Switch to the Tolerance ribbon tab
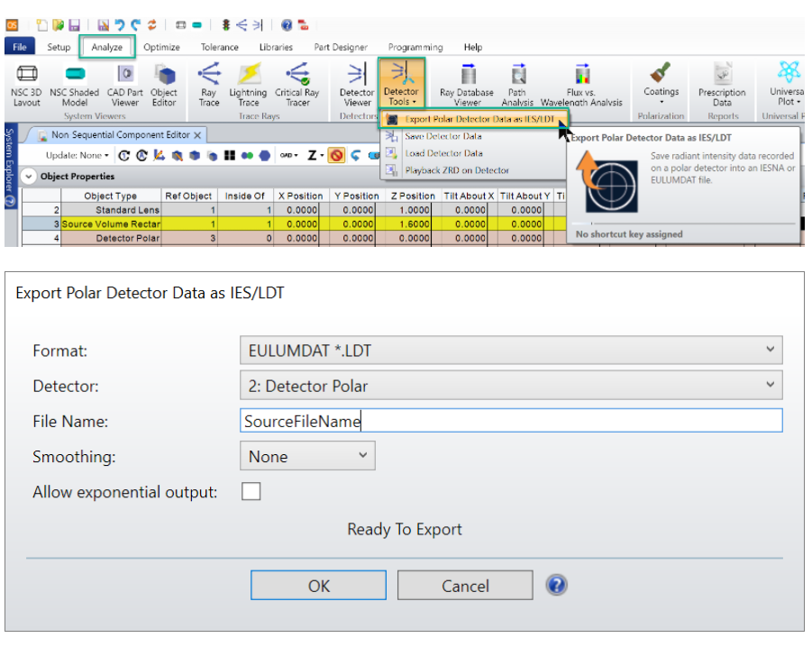This screenshot has height=647, width=812. coord(220,47)
